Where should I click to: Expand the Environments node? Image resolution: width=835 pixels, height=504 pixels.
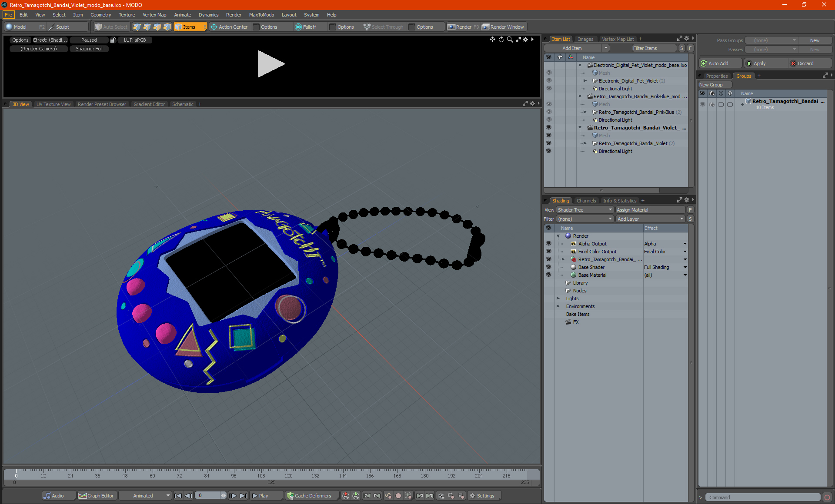pos(558,306)
